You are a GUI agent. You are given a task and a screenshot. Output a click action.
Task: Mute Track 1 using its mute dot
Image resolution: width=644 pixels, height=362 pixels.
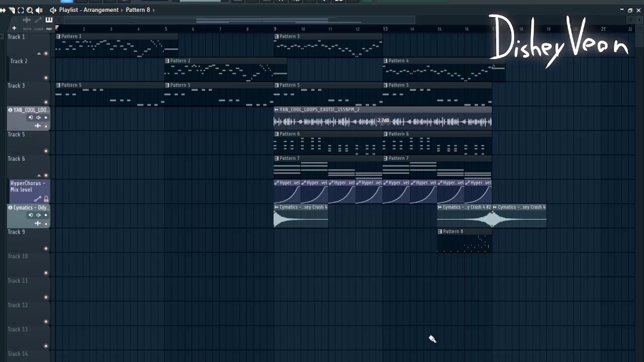coord(46,54)
